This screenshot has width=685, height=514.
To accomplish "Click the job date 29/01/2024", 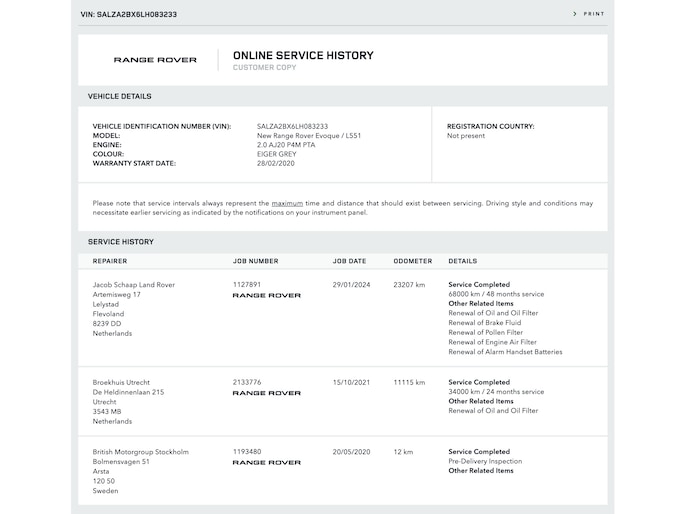I will coord(350,285).
